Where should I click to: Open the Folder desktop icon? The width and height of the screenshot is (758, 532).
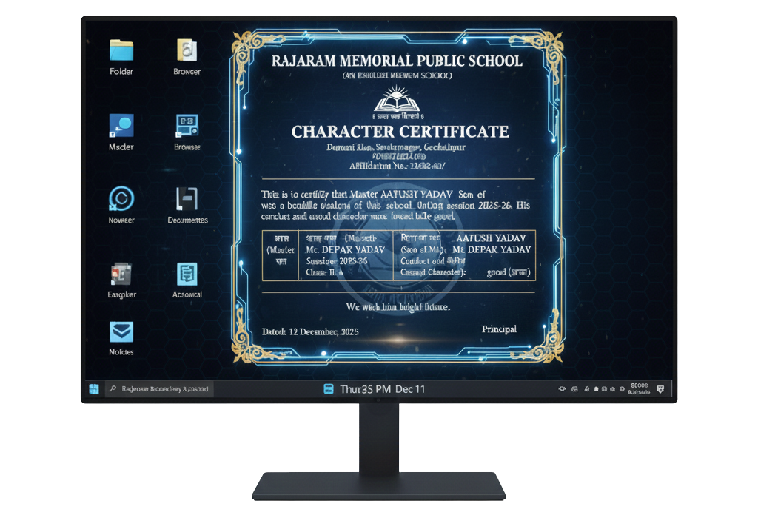click(121, 50)
